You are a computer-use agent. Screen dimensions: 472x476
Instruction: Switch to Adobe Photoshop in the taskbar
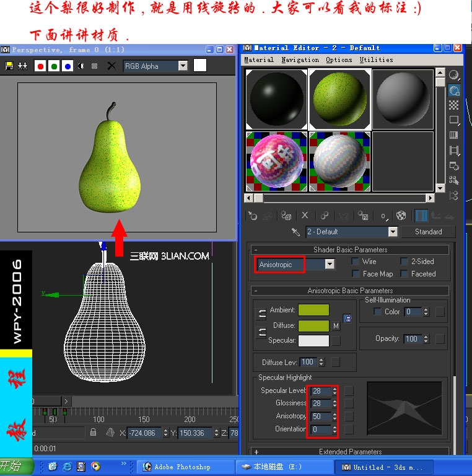[186, 467]
